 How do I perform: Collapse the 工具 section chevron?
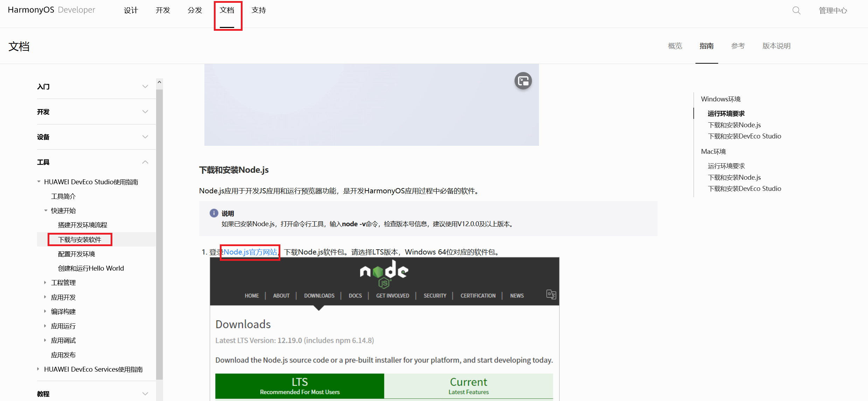tap(145, 162)
